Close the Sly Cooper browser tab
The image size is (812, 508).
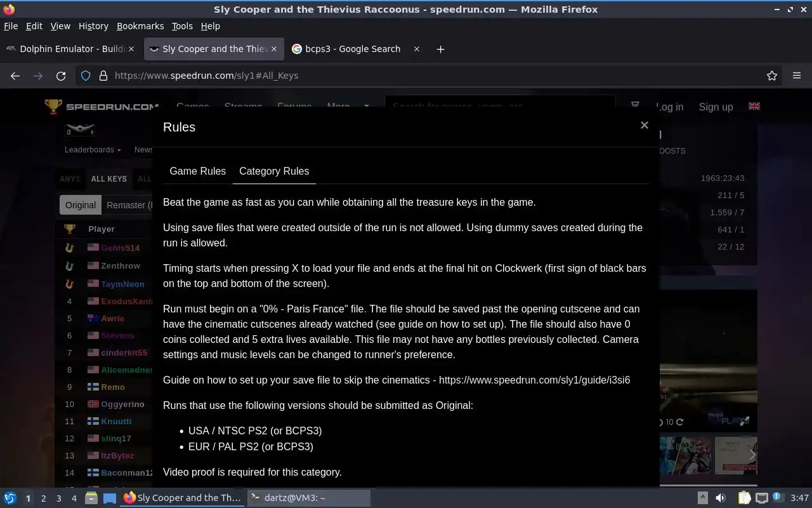[x=274, y=49]
